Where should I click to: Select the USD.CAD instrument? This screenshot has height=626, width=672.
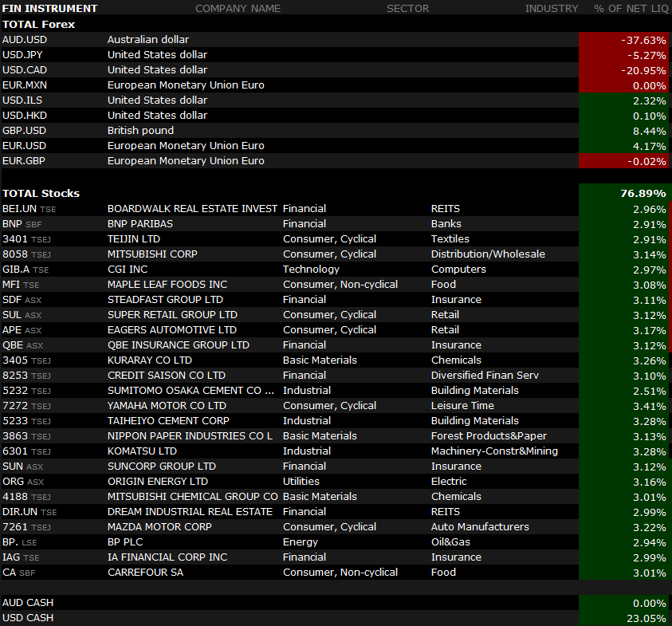[25, 70]
